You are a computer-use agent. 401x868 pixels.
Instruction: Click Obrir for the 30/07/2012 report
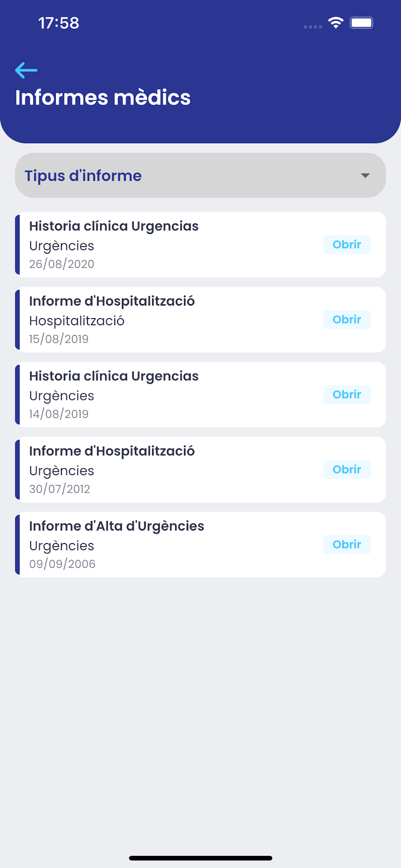coord(347,470)
